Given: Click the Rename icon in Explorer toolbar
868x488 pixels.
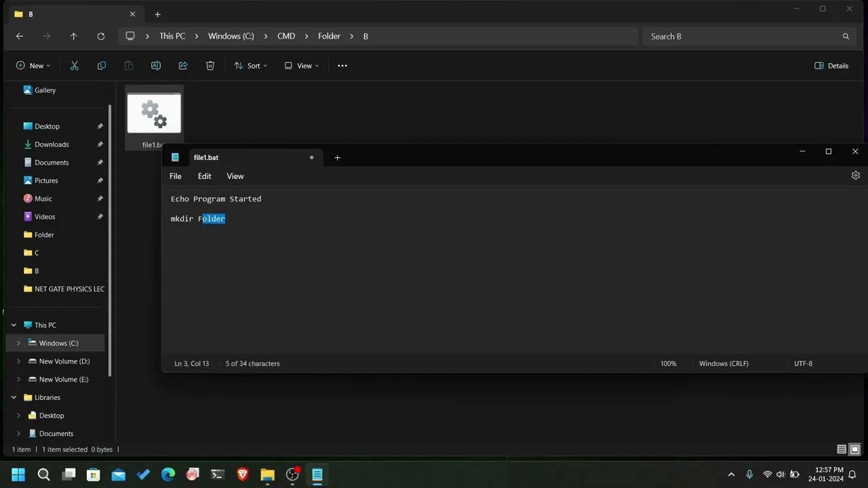Looking at the screenshot, I should 156,66.
